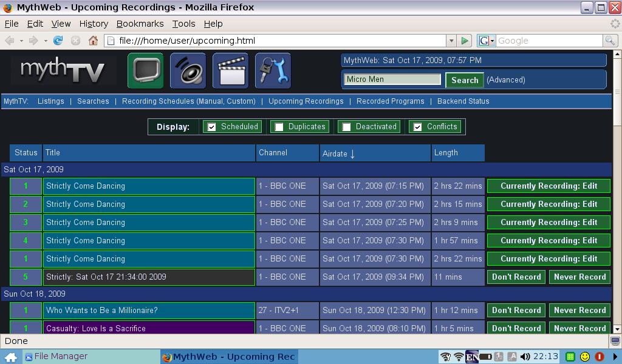Click the search magnifier in Google box

pyautogui.click(x=610, y=41)
